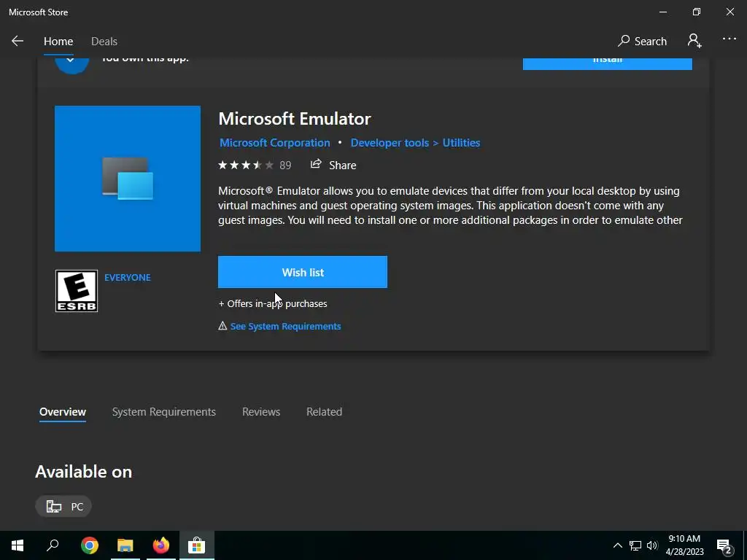Viewport: 747px width, 560px height.
Task: Open the volume speaker tray icon
Action: [x=652, y=545]
